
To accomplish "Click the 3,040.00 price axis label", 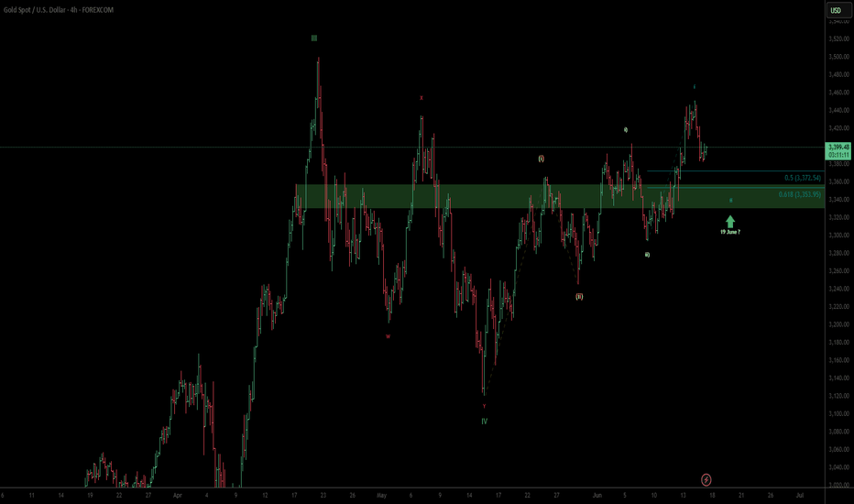I will 838,467.
